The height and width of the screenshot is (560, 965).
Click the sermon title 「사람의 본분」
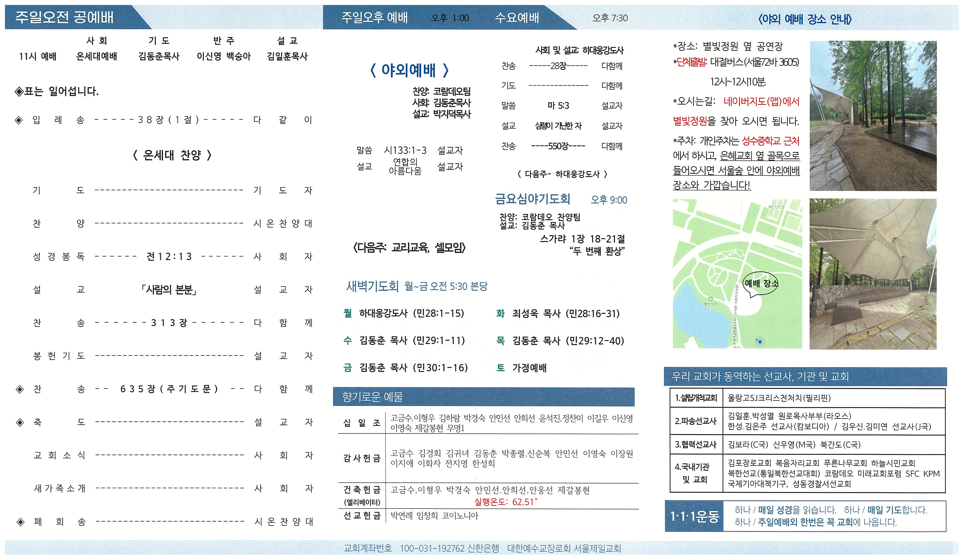169,289
